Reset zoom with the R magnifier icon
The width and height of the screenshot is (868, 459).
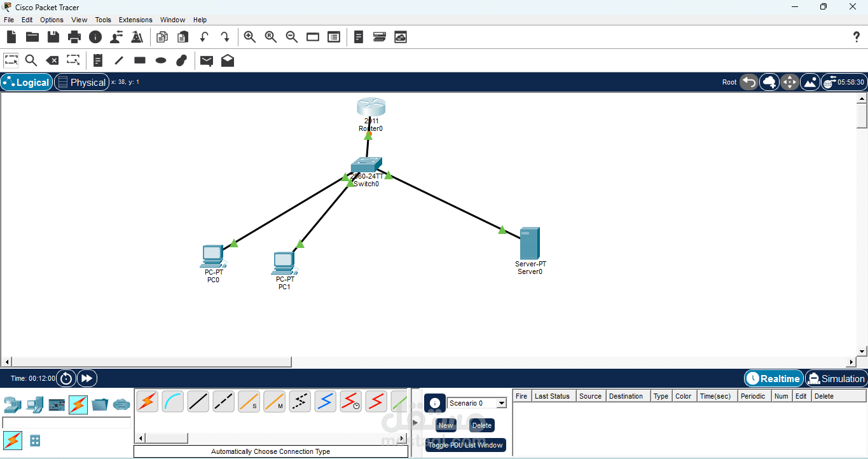(x=271, y=37)
